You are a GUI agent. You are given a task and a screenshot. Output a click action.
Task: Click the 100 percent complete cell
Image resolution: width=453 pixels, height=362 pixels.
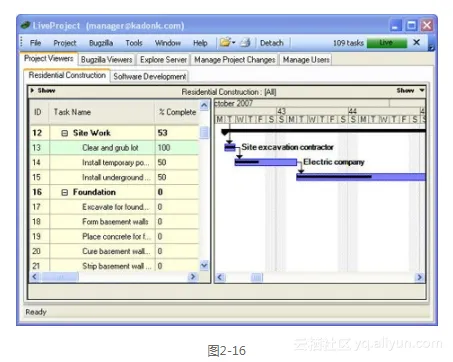pos(177,148)
